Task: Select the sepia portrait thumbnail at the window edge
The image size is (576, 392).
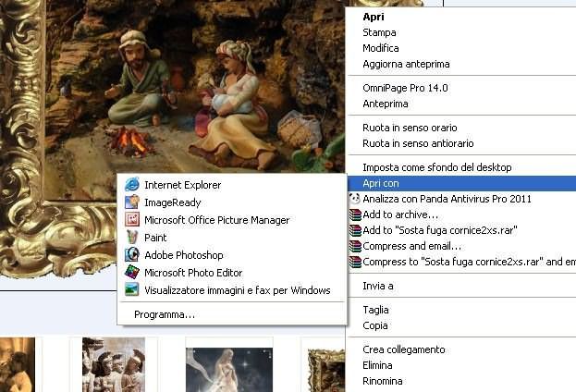Action: pos(18,365)
